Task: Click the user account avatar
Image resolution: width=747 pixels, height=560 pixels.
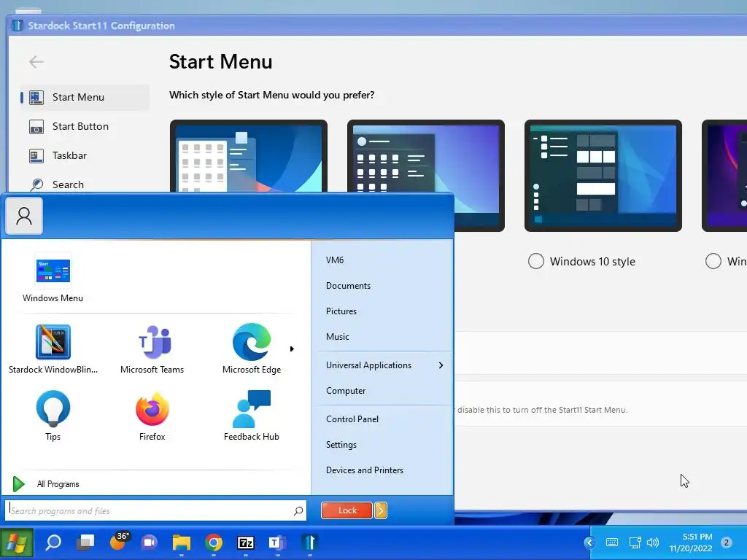Action: point(24,216)
